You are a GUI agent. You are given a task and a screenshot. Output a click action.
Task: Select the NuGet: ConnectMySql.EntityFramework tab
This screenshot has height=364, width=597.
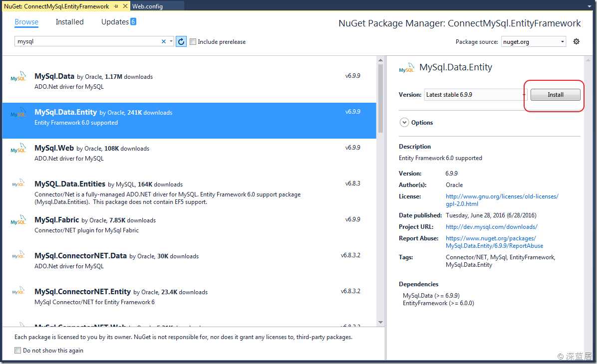point(56,6)
